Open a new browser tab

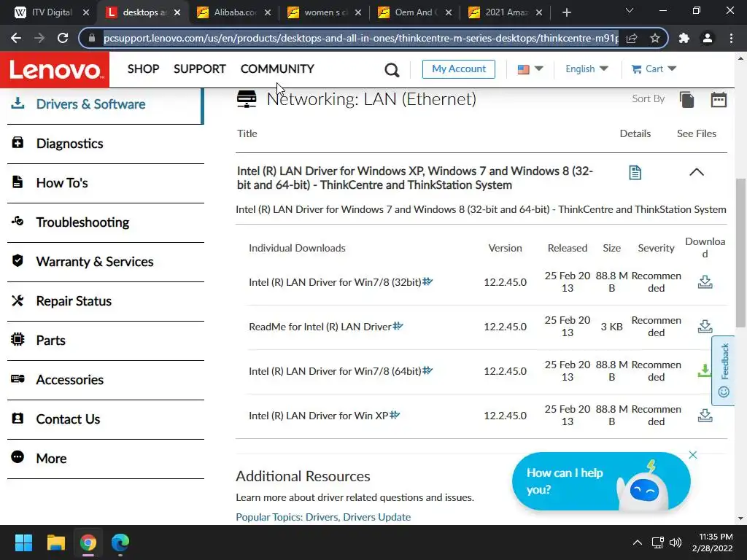(566, 12)
